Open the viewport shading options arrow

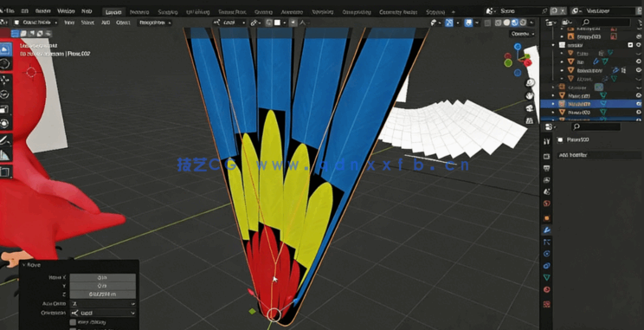pyautogui.click(x=531, y=23)
